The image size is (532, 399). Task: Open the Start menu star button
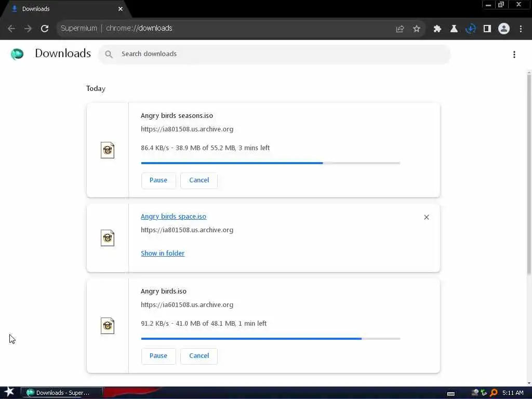click(x=9, y=392)
